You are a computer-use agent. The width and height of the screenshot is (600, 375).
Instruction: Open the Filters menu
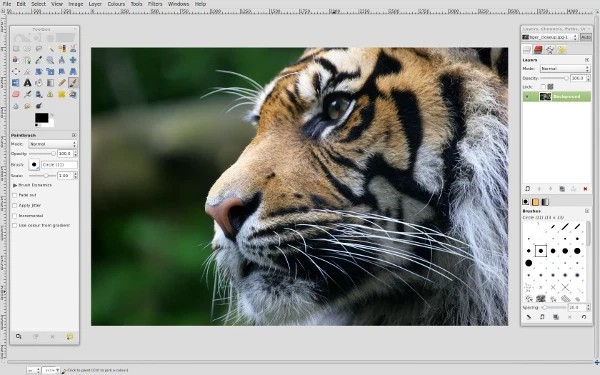(155, 4)
